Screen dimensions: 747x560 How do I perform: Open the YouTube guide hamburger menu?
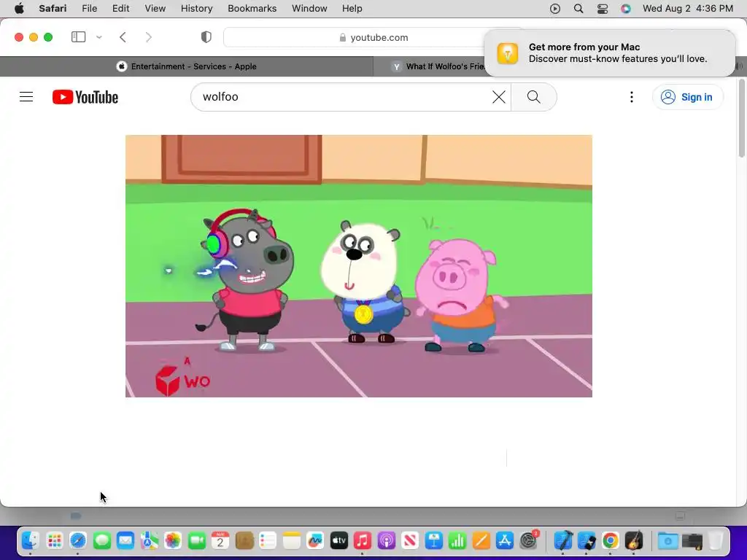26,97
